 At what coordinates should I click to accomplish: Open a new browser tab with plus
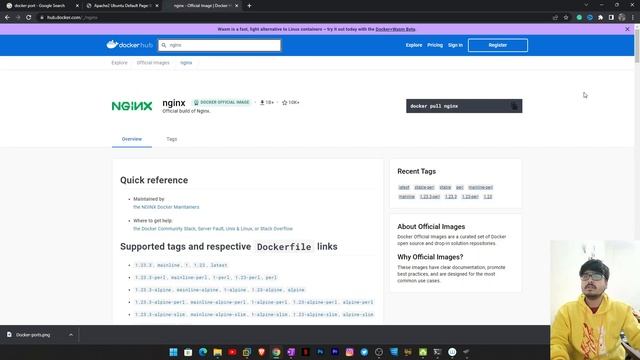pos(249,6)
